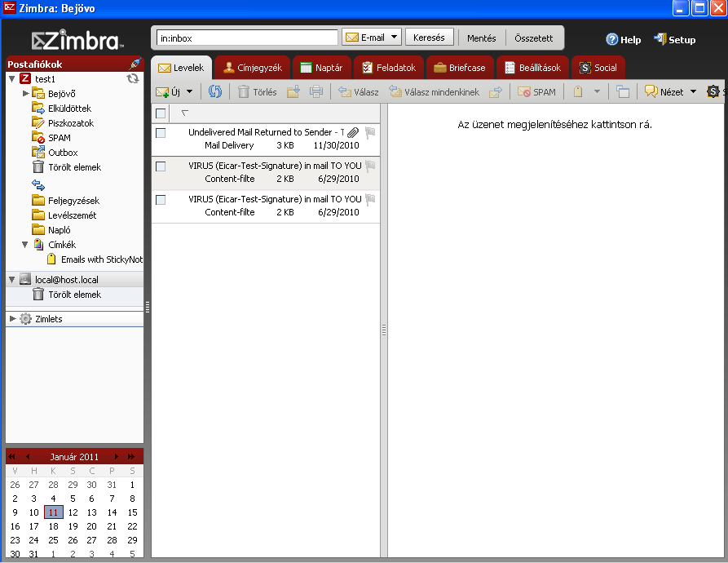Screen dimensions: 728x563
Task: Go to previous year in mini calendar
Action: coord(12,457)
